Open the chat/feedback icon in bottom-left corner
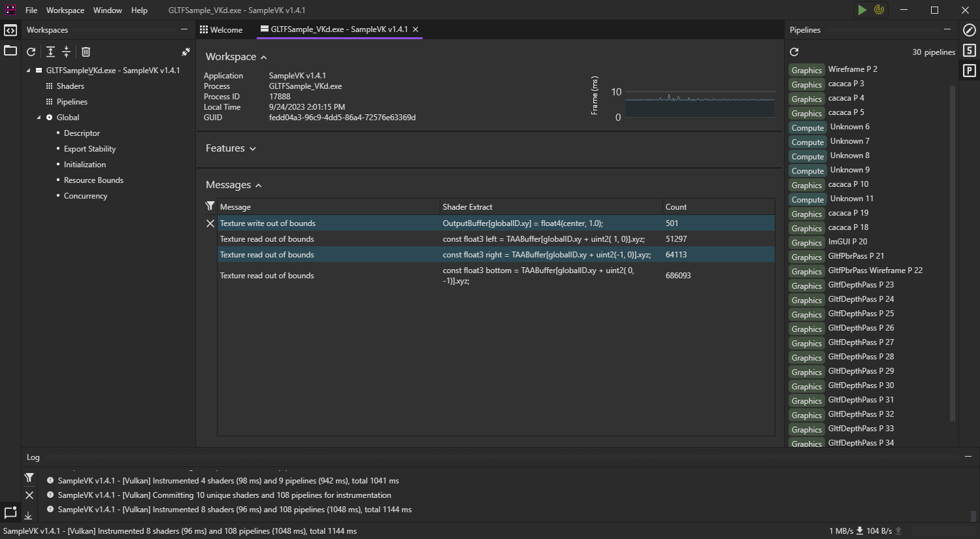The height and width of the screenshot is (539, 980). click(x=10, y=514)
